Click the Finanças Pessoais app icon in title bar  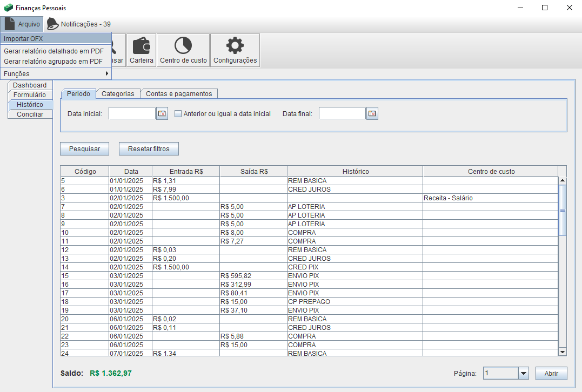[x=8, y=8]
